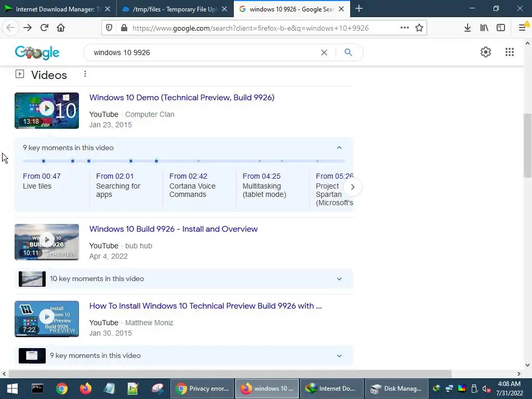Click the Computer Clan channel text
Viewport: 532px width, 399px height.
[150, 114]
